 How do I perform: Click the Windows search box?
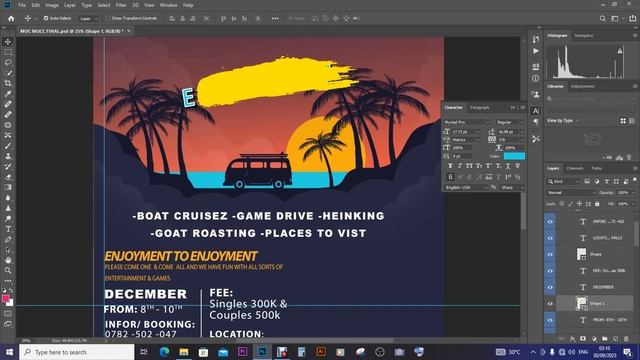[77, 352]
